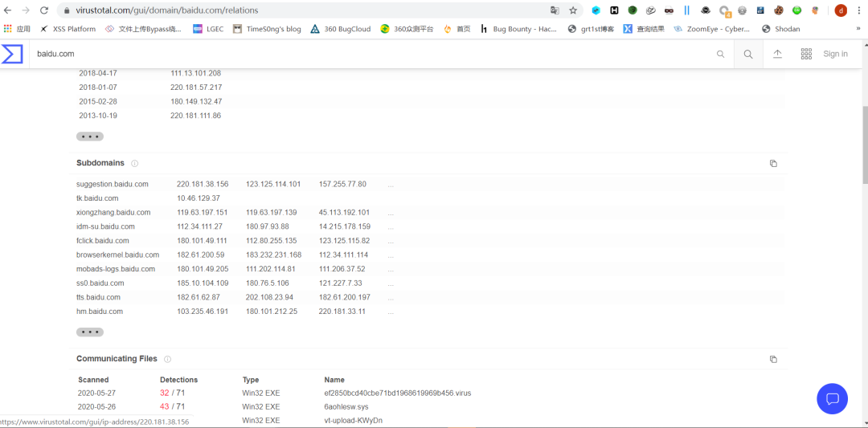The width and height of the screenshot is (868, 428).
Task: Click the browser forward arrow
Action: [26, 10]
